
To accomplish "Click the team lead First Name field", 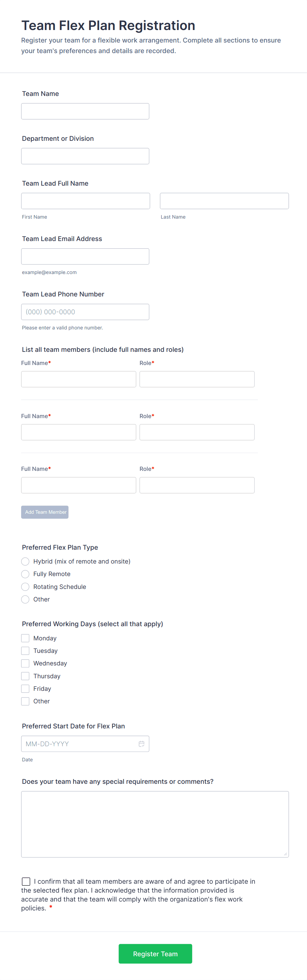I will (x=85, y=201).
